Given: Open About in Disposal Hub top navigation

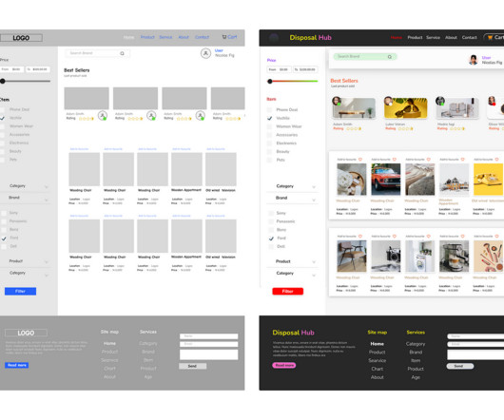Looking at the screenshot, I should [x=451, y=38].
